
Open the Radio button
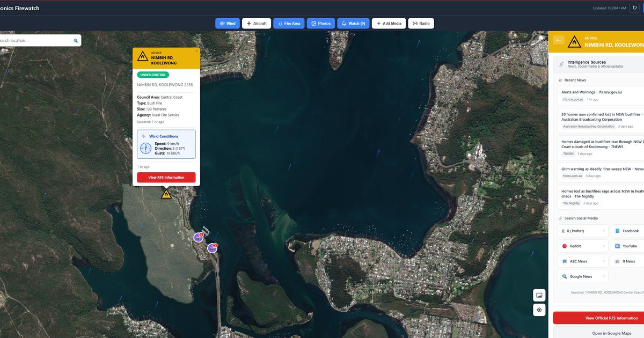click(421, 24)
